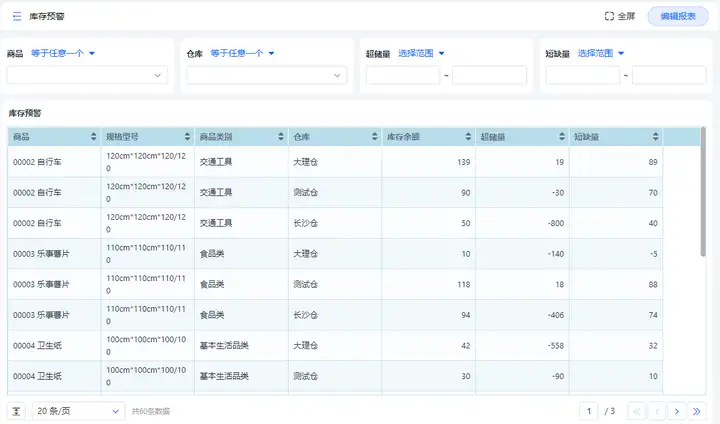Image resolution: width=720 pixels, height=424 pixels.
Task: Go to next page arrow
Action: tap(677, 411)
